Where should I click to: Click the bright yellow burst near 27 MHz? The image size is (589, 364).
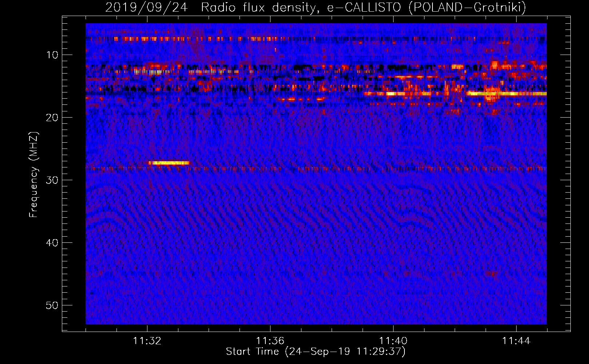pyautogui.click(x=169, y=163)
